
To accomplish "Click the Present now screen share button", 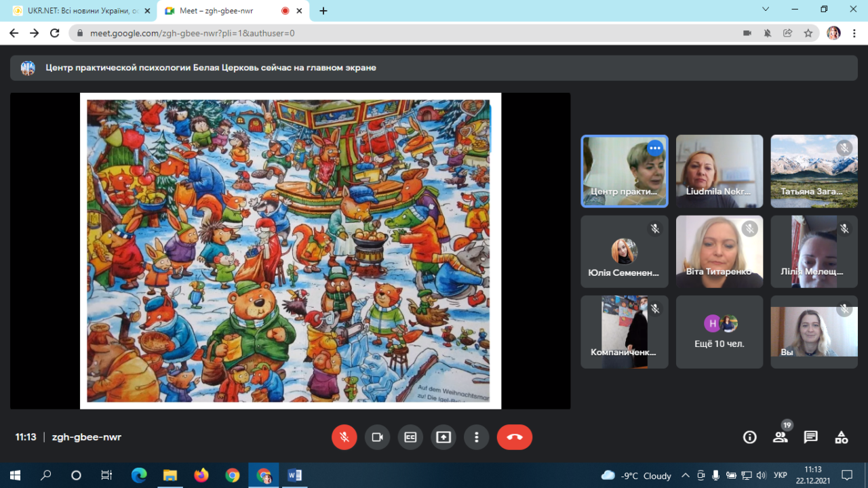I will click(443, 437).
